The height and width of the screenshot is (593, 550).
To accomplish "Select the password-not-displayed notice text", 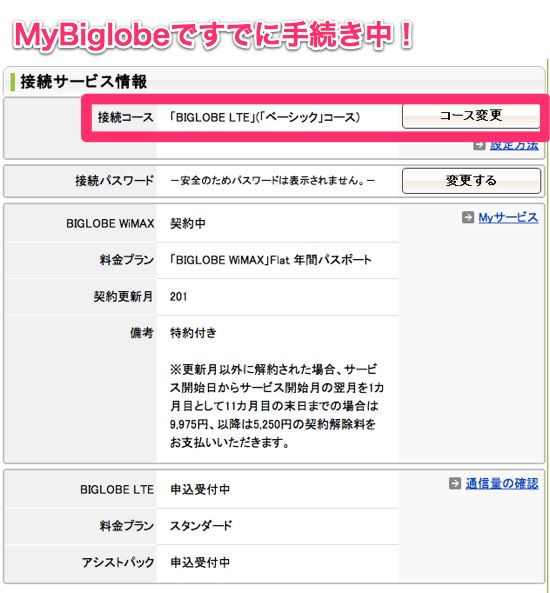I will pyautogui.click(x=272, y=180).
